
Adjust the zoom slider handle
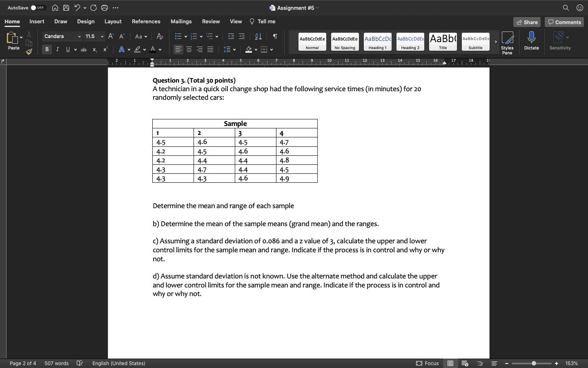pos(534,363)
